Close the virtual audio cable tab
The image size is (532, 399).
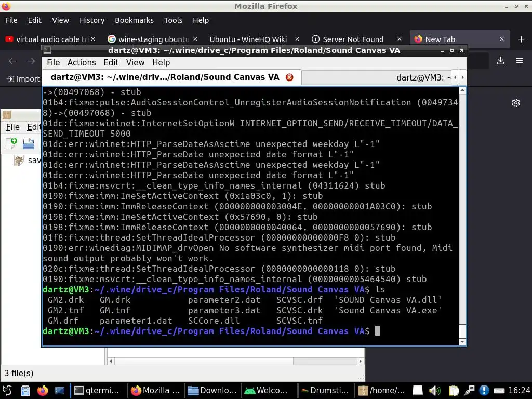[93, 39]
